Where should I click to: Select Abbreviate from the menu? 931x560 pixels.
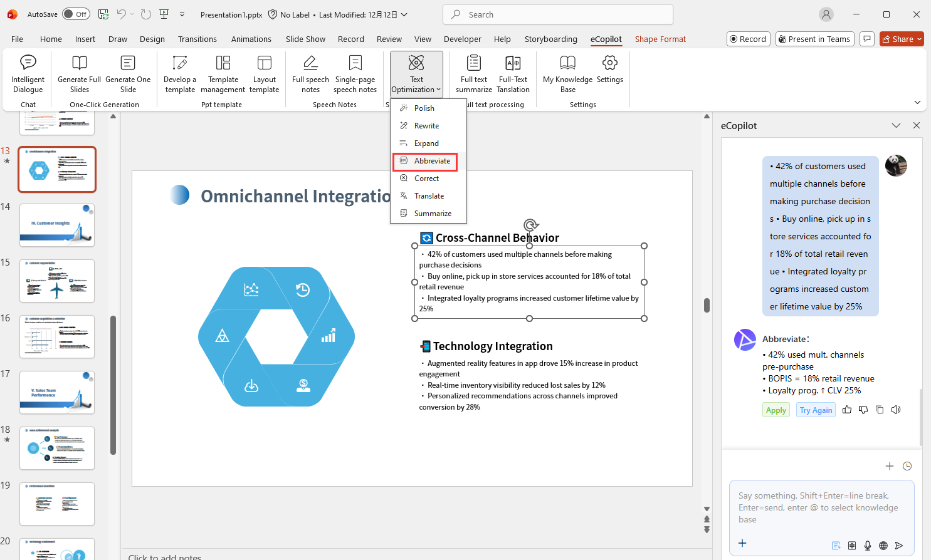point(432,161)
